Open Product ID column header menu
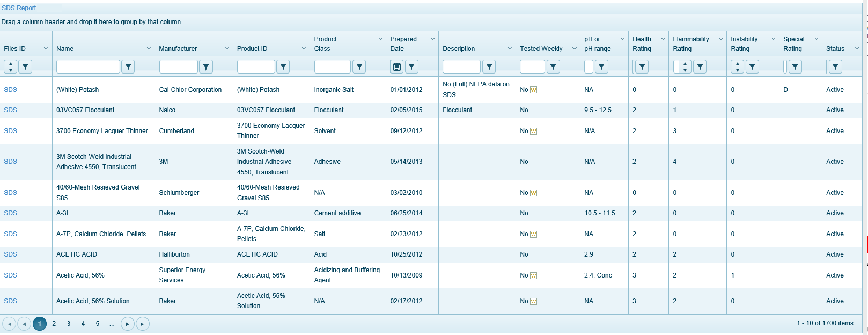This screenshot has height=335, width=868. (x=304, y=48)
